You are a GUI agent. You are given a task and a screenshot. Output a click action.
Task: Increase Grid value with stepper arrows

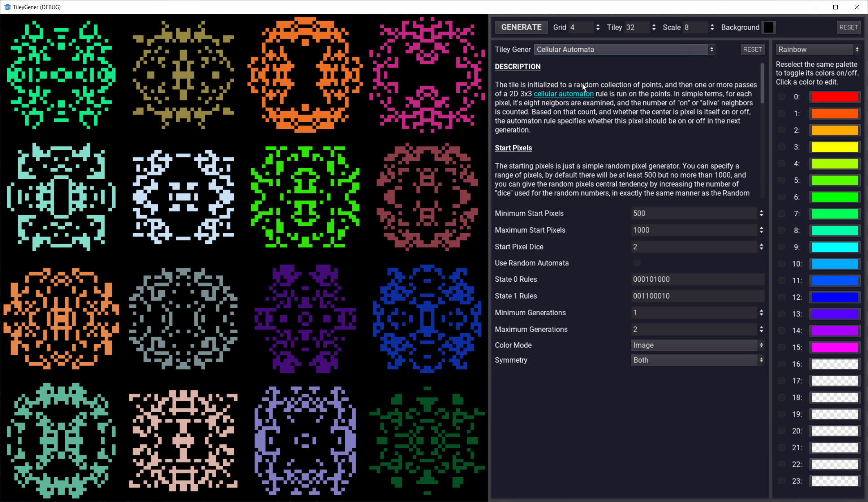click(x=598, y=25)
